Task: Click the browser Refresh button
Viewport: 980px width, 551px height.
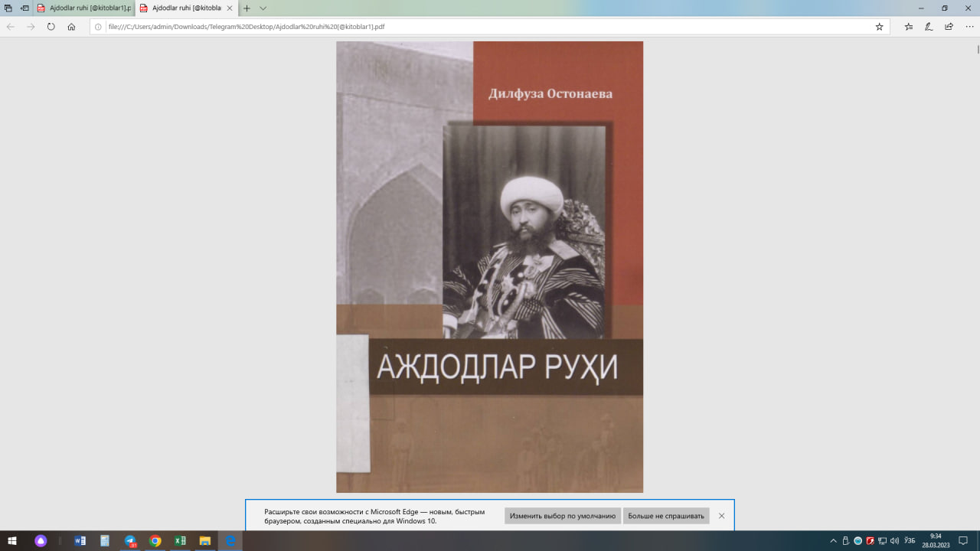Action: pos(51,27)
